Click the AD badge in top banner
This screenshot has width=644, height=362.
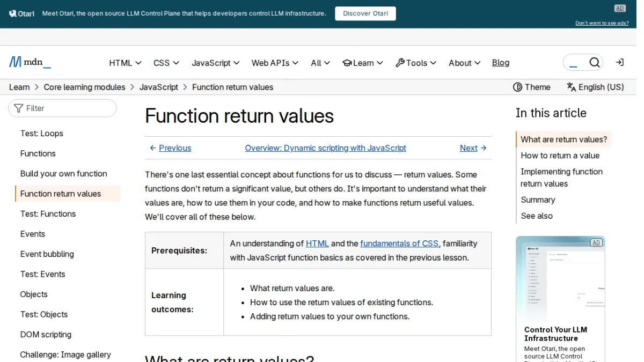click(x=620, y=8)
